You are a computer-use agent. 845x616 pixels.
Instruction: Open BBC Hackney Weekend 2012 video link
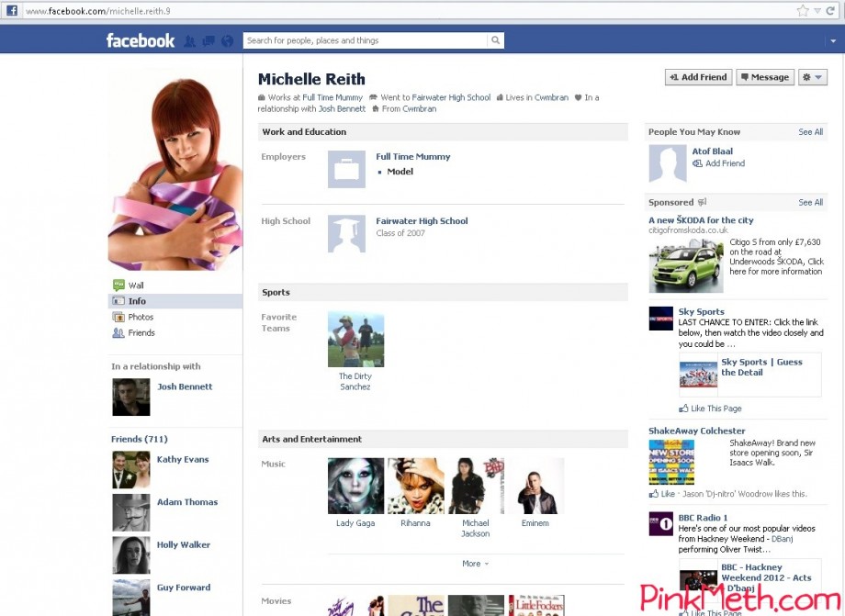coord(766,577)
